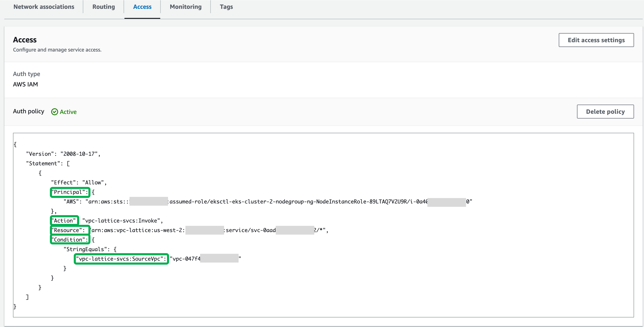Switch to the Network associations tab
The width and height of the screenshot is (644, 327).
pyautogui.click(x=44, y=7)
